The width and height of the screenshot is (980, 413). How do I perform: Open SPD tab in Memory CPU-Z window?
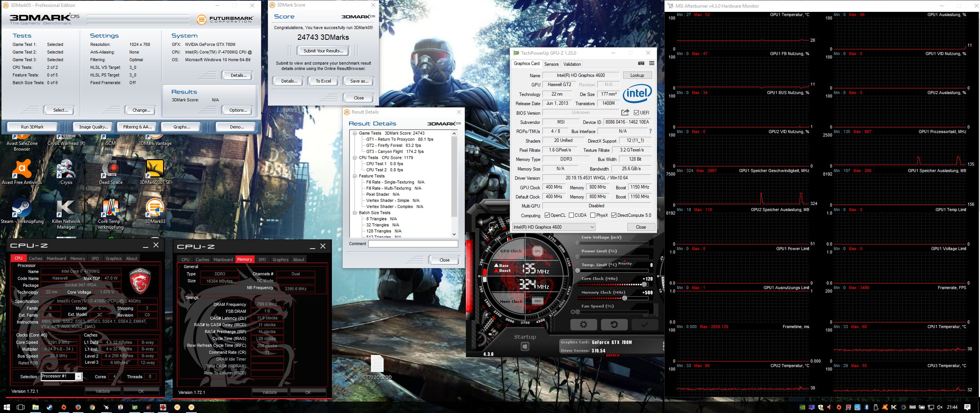coord(262,259)
